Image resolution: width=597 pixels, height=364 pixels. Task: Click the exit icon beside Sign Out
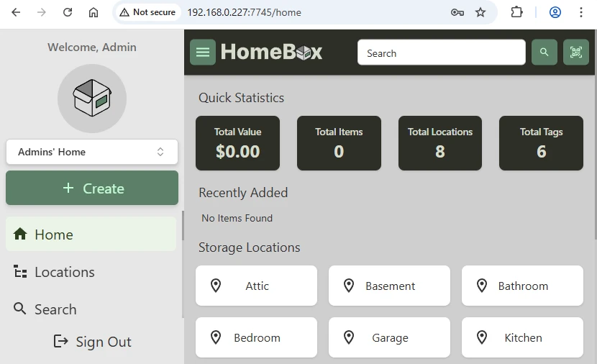pos(61,341)
